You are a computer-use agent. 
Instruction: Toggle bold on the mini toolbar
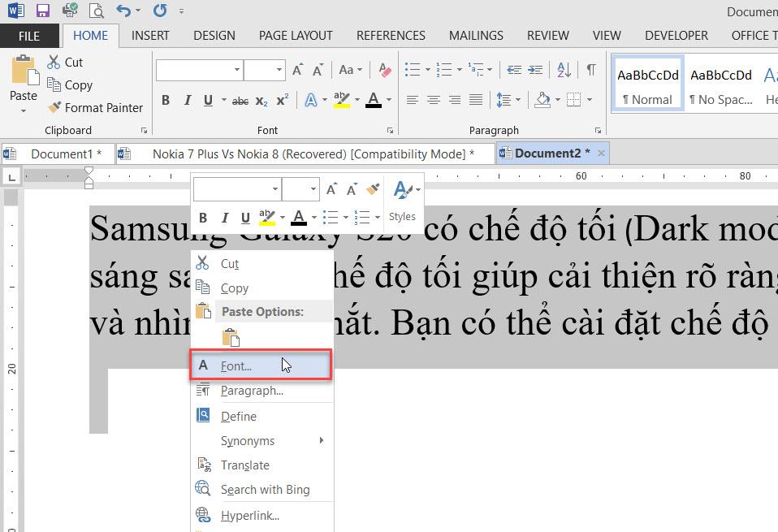pyautogui.click(x=203, y=217)
